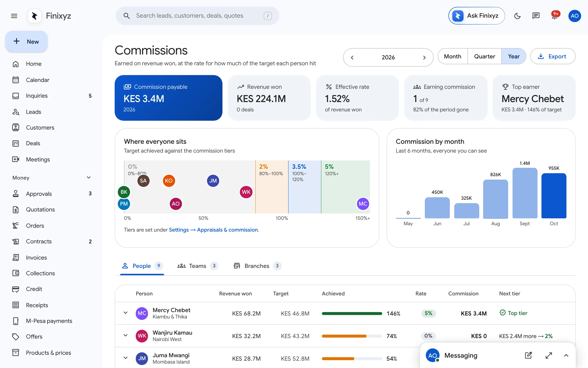Expand Messaging panel to full view

click(549, 355)
